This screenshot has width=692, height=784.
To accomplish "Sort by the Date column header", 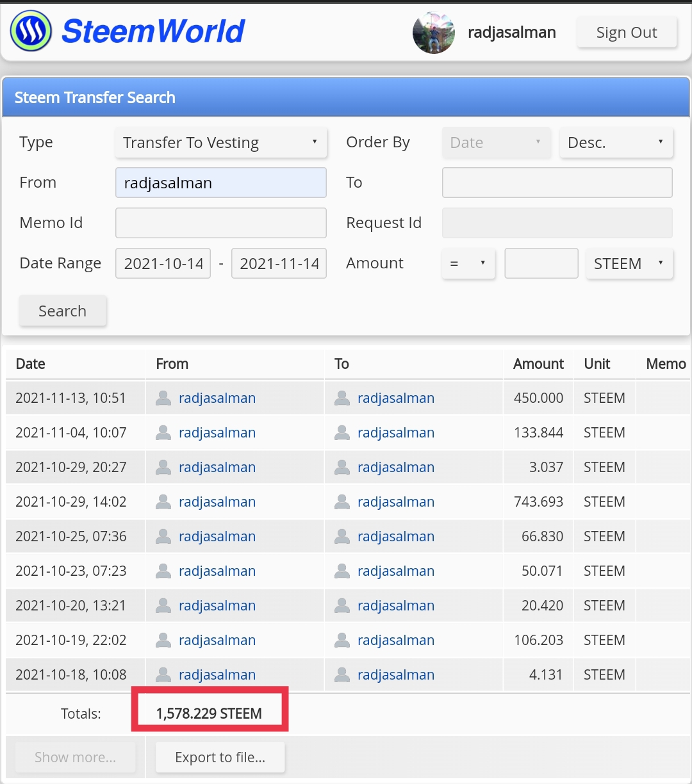I will [30, 364].
